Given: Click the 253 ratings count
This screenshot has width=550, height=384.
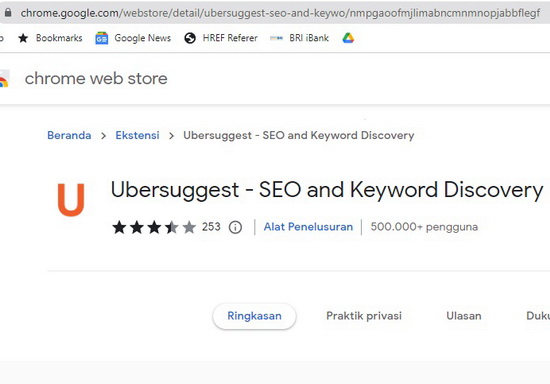Looking at the screenshot, I should coord(211,227).
